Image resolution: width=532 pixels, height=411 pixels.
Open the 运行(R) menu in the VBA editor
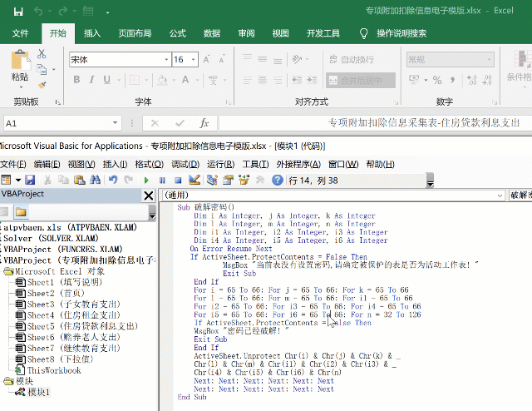(221, 165)
